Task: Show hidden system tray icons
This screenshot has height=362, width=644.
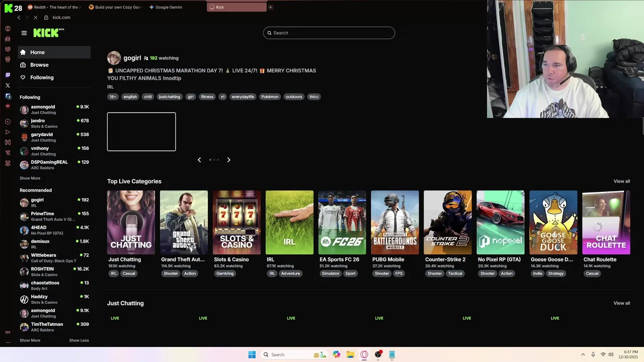Action: click(583, 354)
